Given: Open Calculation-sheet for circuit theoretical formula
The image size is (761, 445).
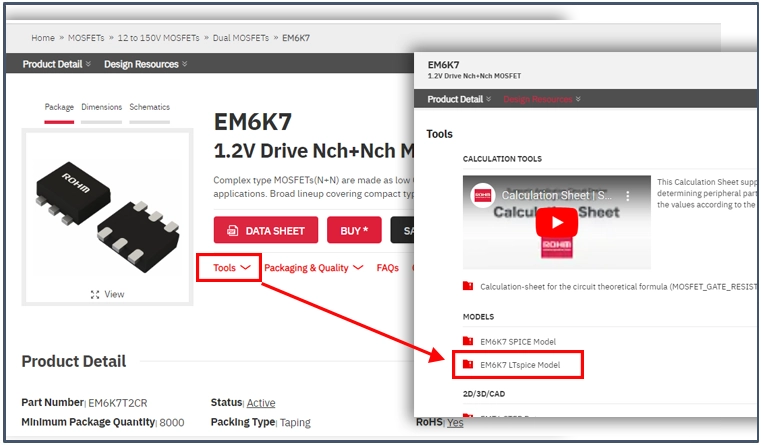Looking at the screenshot, I should coord(618,287).
